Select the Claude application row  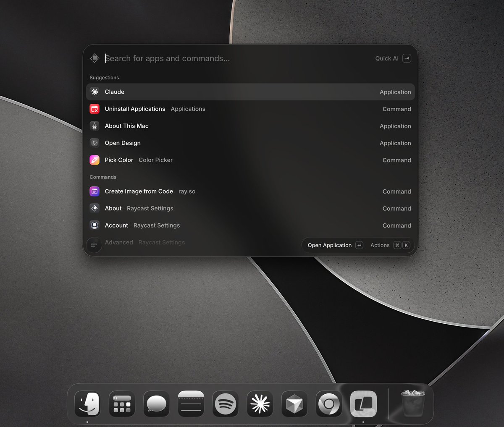250,92
